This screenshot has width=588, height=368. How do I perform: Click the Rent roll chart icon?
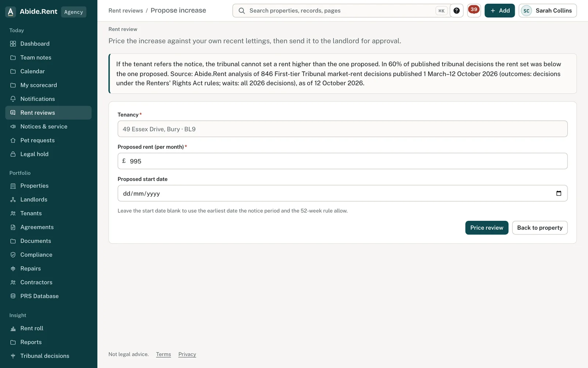click(13, 328)
